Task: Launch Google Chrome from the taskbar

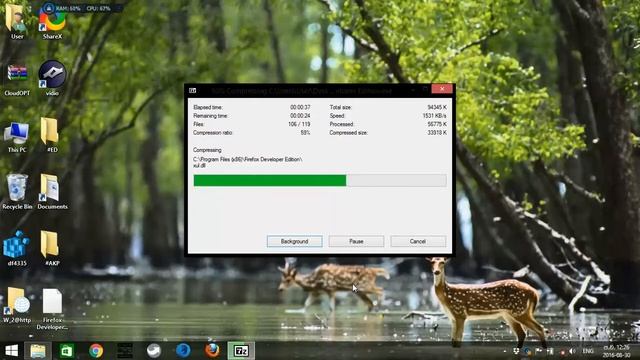Action: 96,351
